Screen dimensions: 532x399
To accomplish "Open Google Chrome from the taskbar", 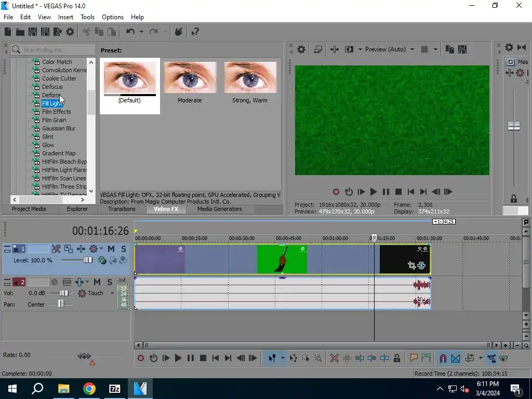I will 89,389.
